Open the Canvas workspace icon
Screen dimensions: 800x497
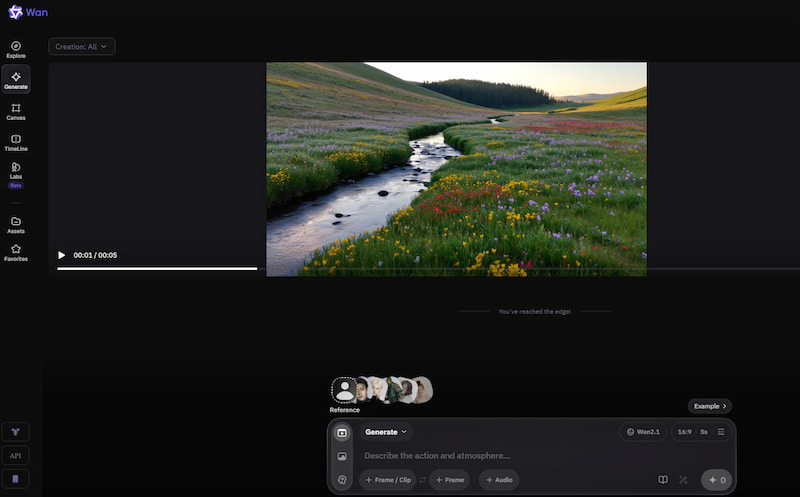coord(16,112)
